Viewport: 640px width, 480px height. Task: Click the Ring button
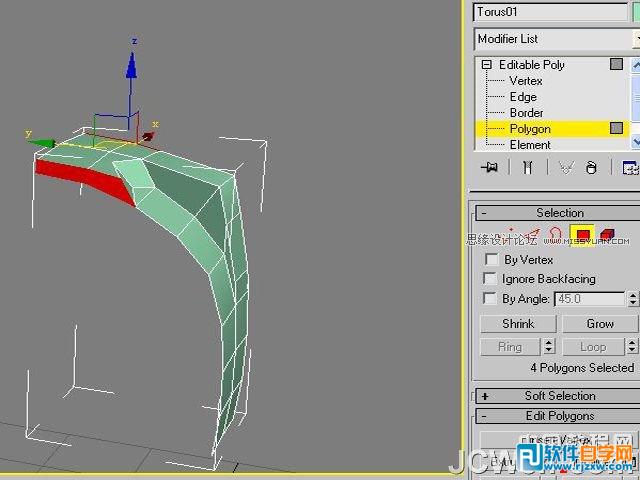510,347
